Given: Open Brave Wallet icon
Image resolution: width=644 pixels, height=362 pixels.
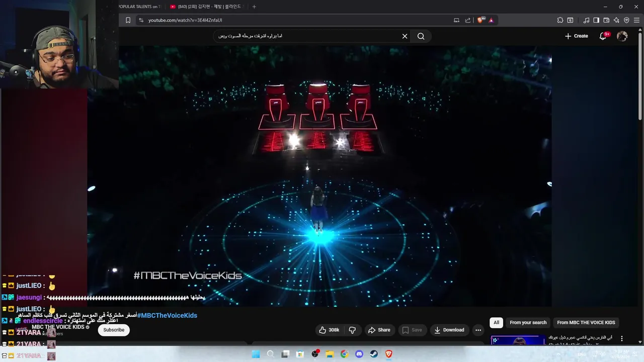Looking at the screenshot, I should (x=606, y=20).
